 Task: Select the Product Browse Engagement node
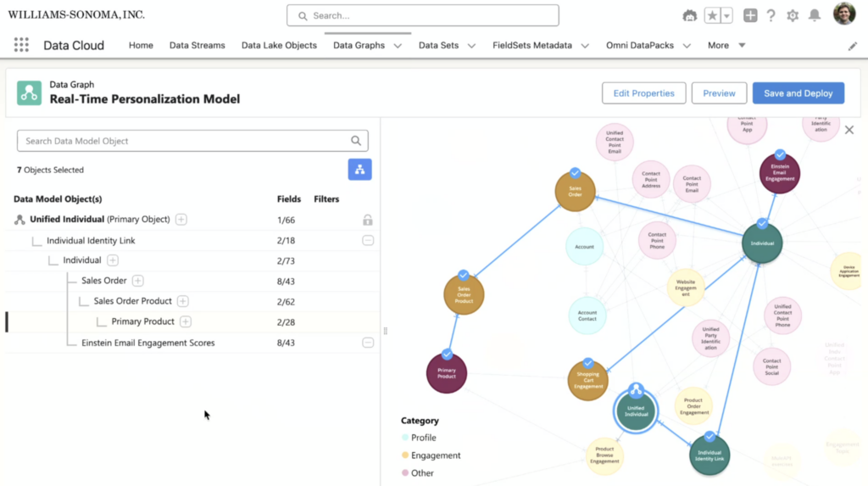tap(604, 455)
